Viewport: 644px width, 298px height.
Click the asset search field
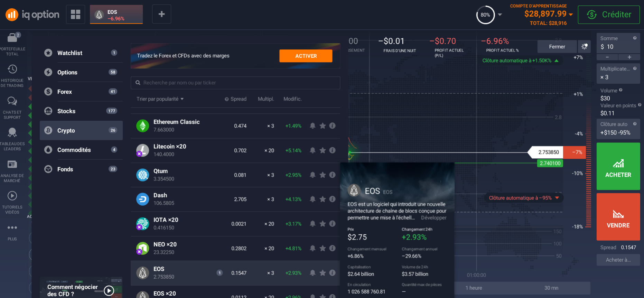tap(235, 83)
